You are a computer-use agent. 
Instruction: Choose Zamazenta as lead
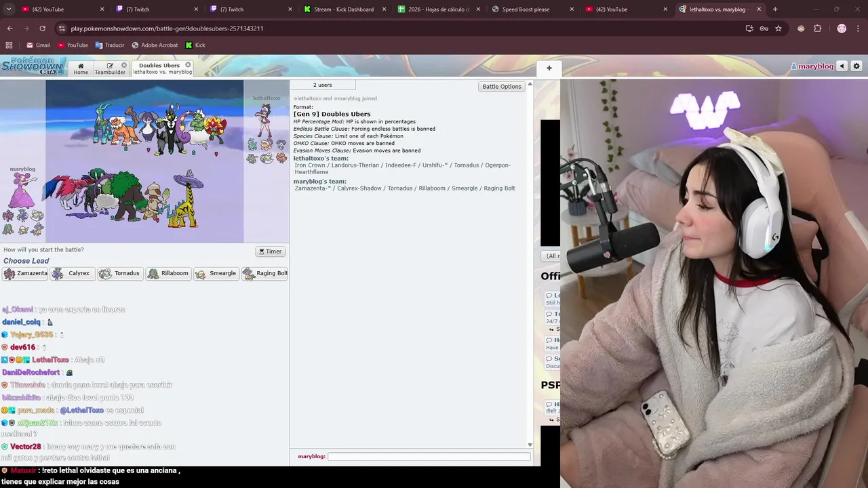pos(26,273)
